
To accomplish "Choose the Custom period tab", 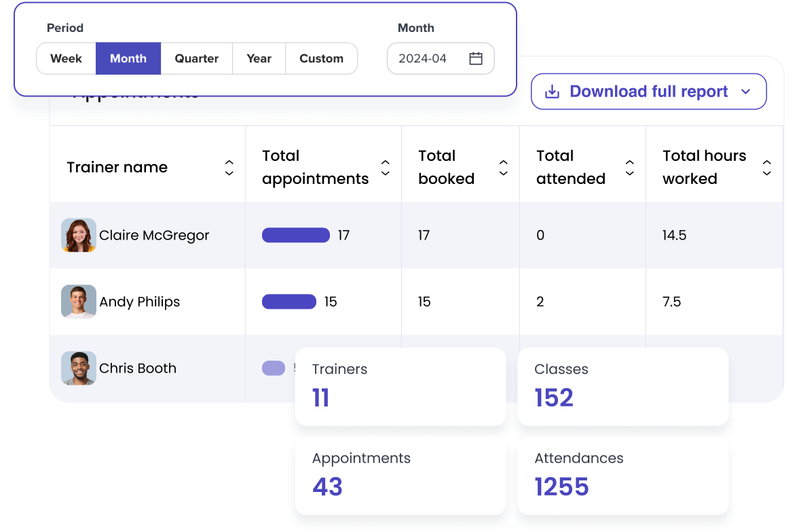I will (321, 58).
